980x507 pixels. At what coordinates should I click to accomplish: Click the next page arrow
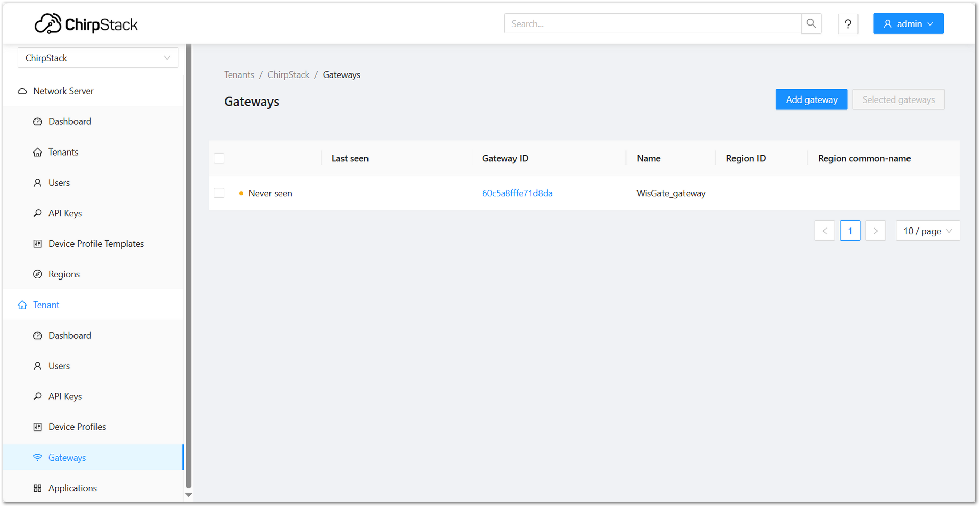click(x=875, y=231)
